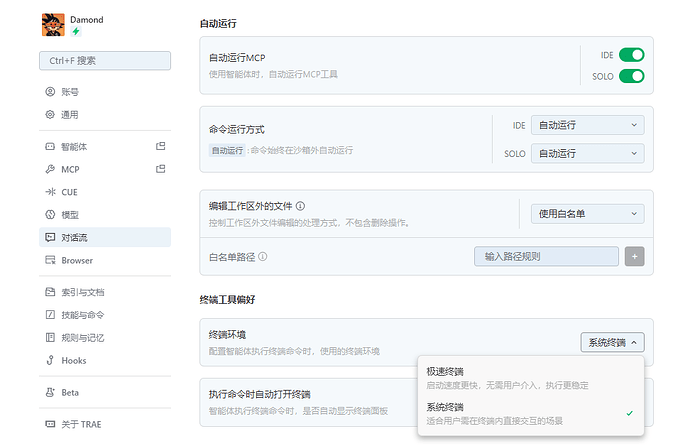Click the external window icon next to MCP
Viewport: 690px width, 445px height.
coord(161,169)
